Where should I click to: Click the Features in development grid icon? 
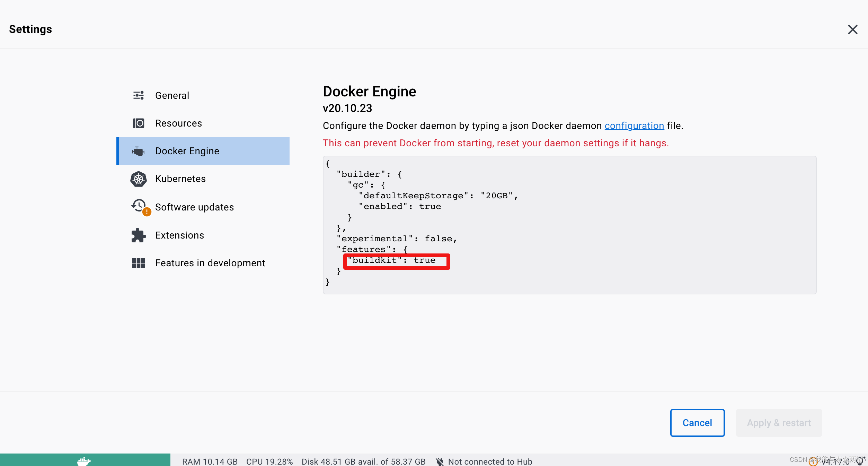pos(139,263)
